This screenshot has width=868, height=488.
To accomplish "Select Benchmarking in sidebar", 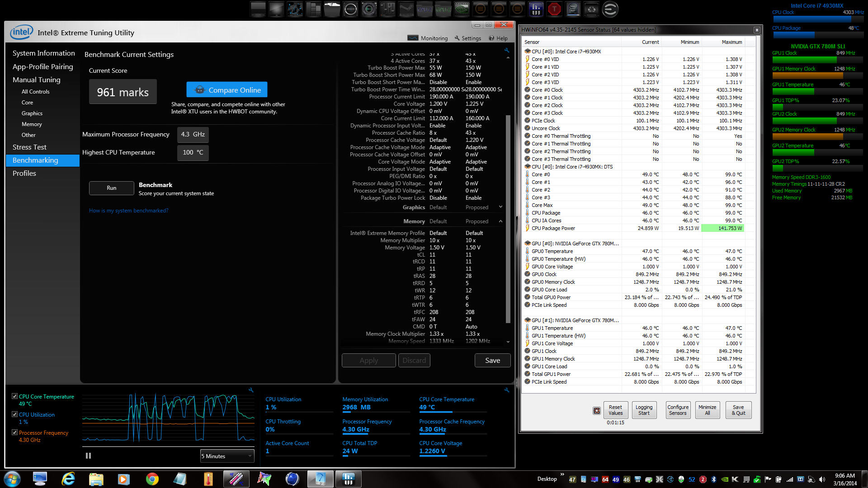I will (42, 160).
